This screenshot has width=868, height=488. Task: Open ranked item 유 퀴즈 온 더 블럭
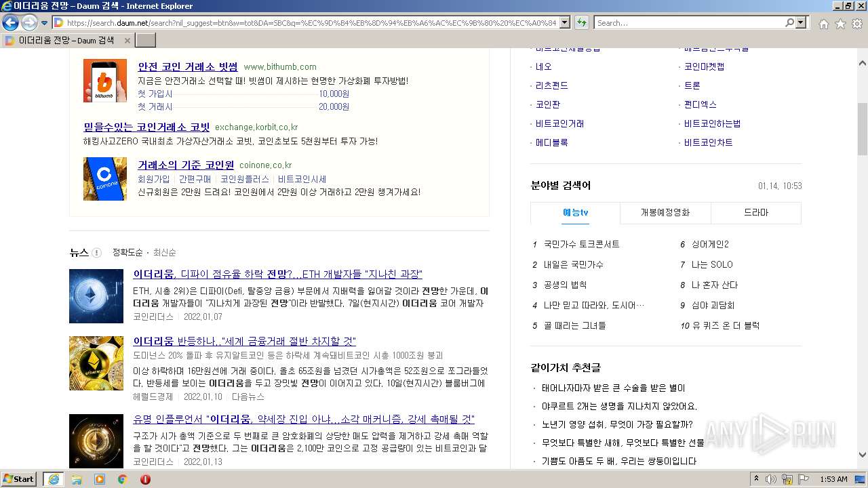726,325
